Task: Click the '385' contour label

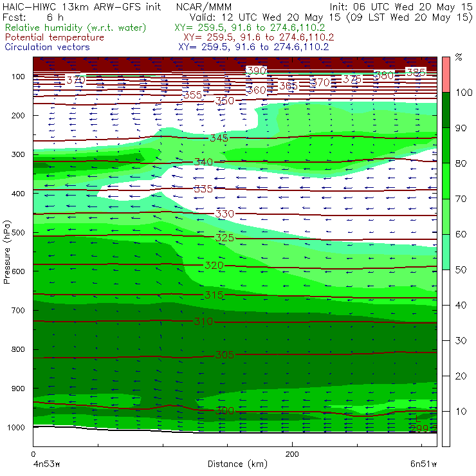Action: (x=416, y=72)
